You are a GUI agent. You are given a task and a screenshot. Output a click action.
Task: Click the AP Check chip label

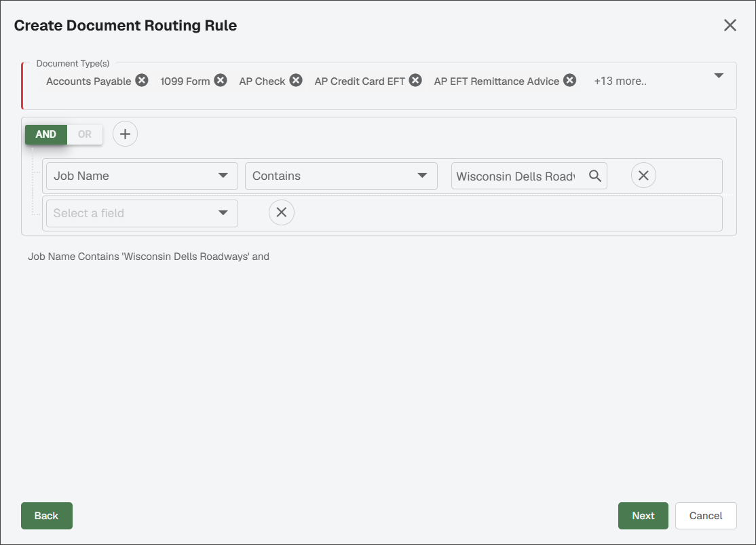click(262, 81)
